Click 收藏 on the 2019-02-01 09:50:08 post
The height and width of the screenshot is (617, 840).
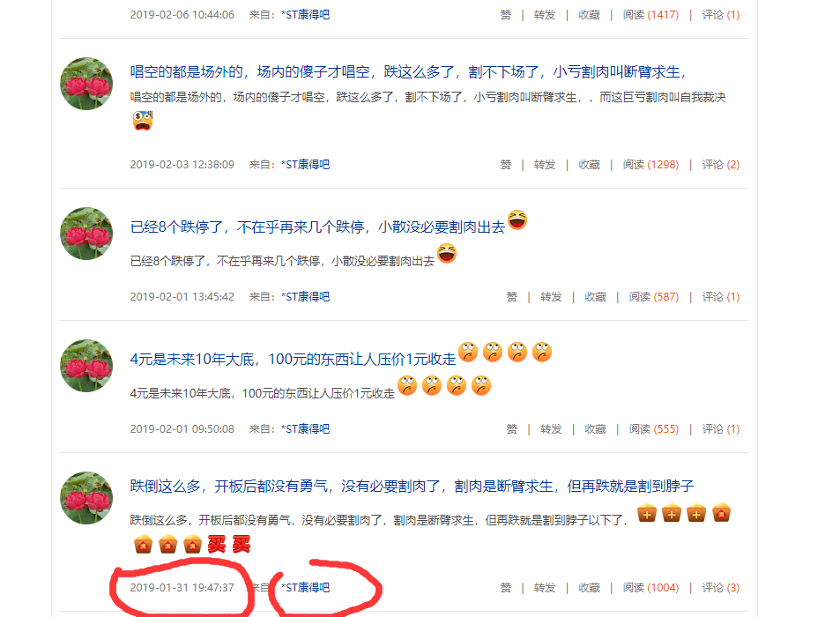[595, 429]
